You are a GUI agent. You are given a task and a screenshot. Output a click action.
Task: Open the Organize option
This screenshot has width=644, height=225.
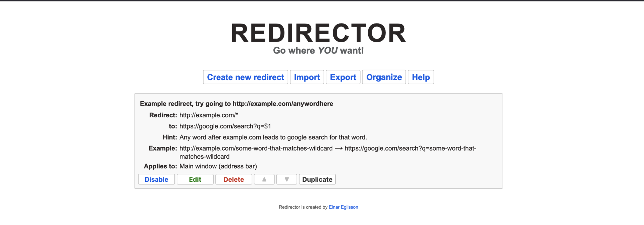[x=384, y=77]
